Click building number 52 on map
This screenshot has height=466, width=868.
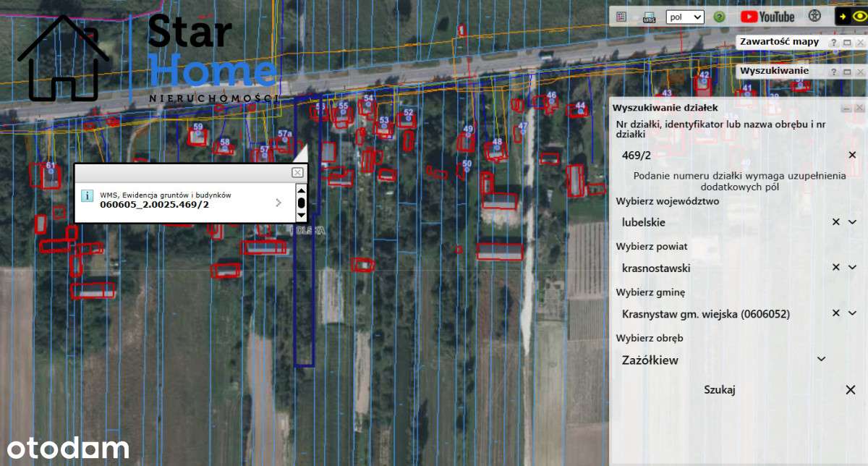409,112
